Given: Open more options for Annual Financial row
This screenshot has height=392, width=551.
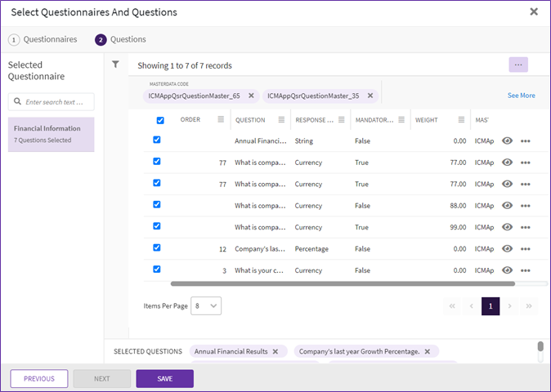Looking at the screenshot, I should point(525,141).
